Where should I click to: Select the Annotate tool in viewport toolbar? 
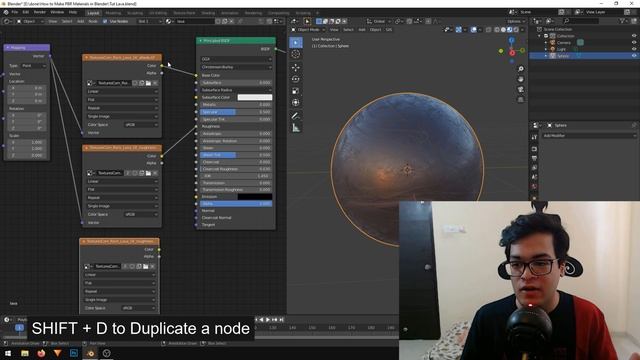pos(296,116)
